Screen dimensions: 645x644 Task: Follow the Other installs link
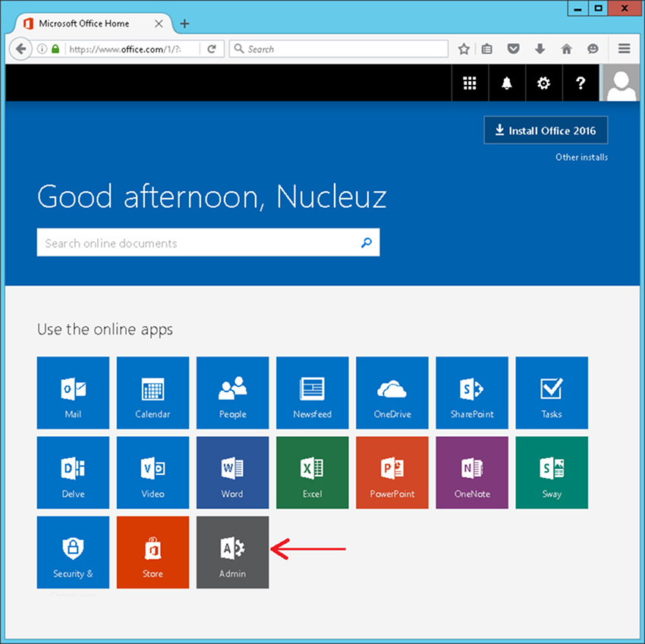point(581,157)
